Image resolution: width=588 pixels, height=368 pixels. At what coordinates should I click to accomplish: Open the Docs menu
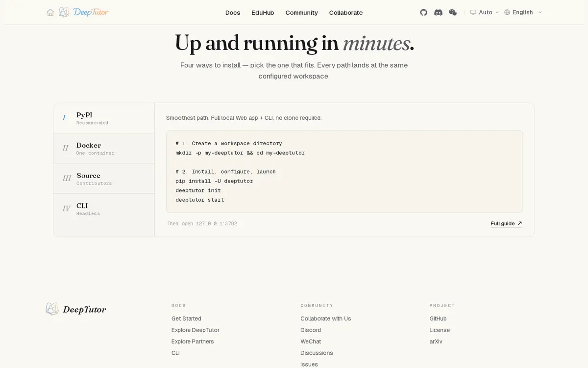pyautogui.click(x=233, y=13)
